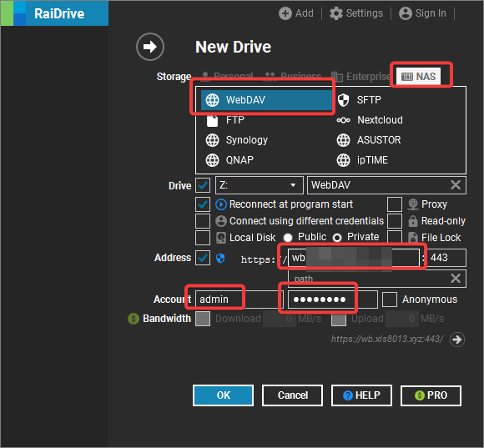This screenshot has width=484, height=448.
Task: Click the Proxy globe icon
Action: click(413, 204)
